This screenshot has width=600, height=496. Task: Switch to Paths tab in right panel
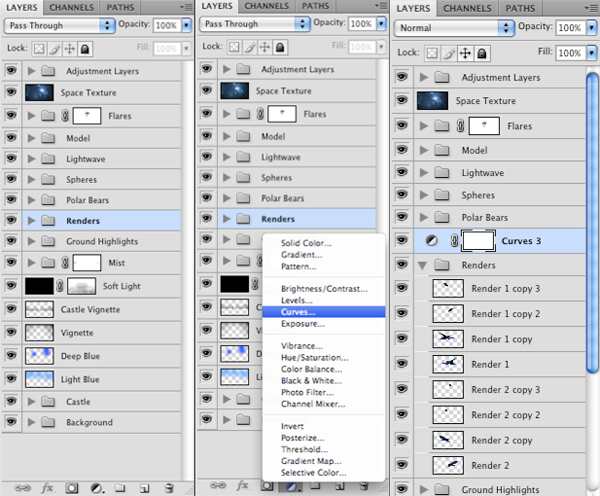point(520,8)
